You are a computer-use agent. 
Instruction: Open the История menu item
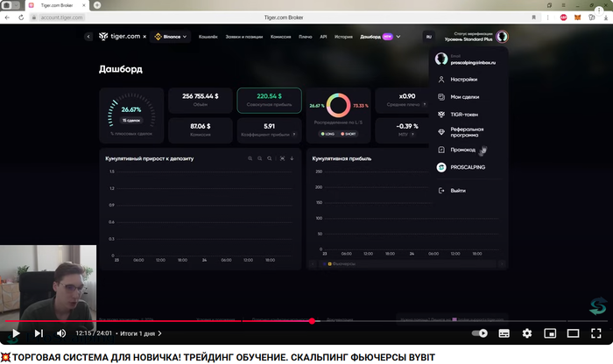pos(343,37)
